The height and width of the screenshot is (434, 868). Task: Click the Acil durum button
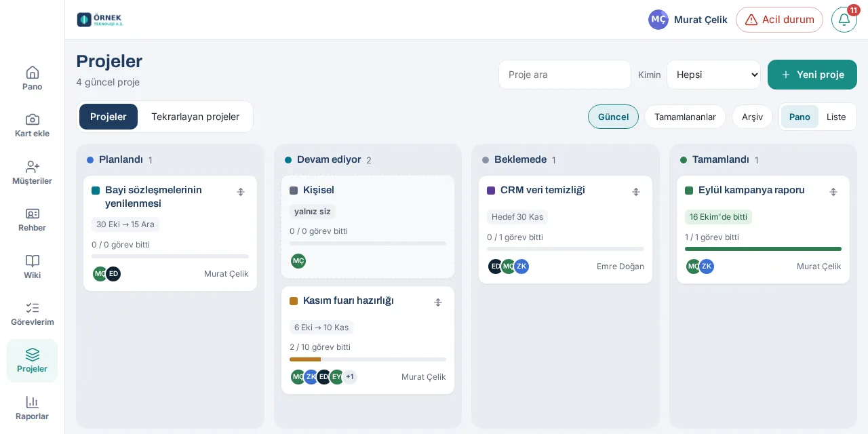point(779,20)
